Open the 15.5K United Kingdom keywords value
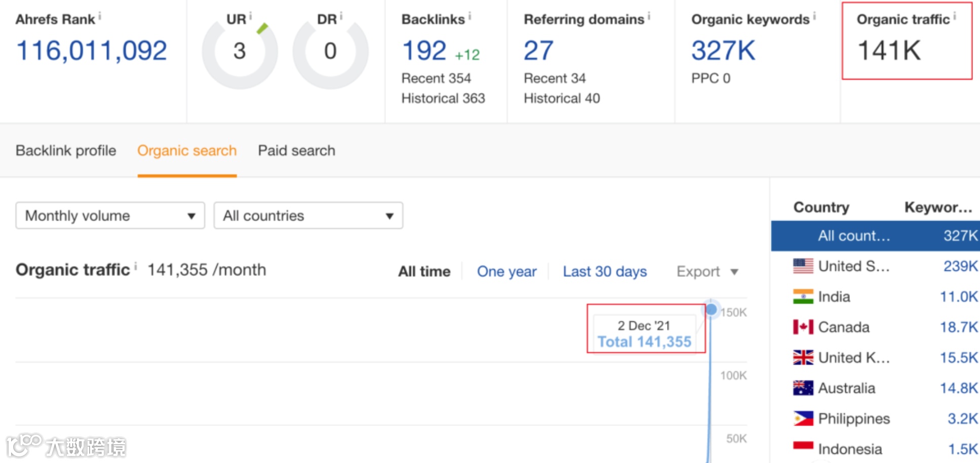This screenshot has width=980, height=463. pyautogui.click(x=959, y=357)
